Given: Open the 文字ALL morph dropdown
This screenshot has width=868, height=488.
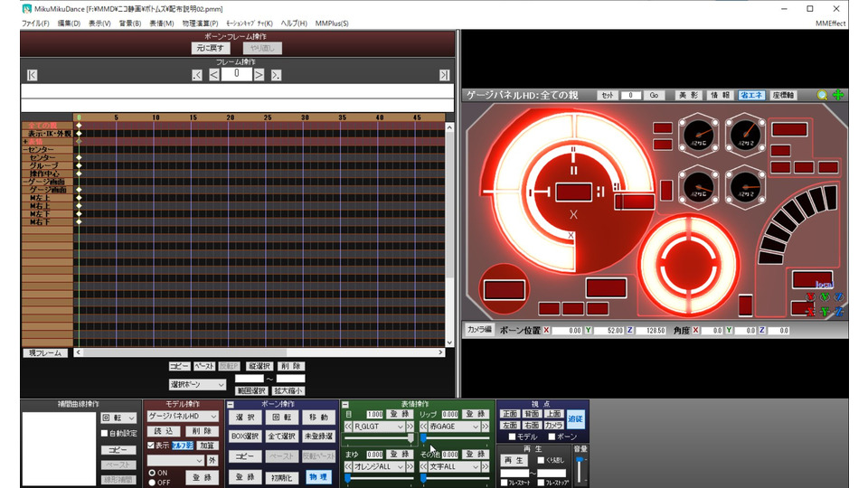Looking at the screenshot, I should pos(454,467).
